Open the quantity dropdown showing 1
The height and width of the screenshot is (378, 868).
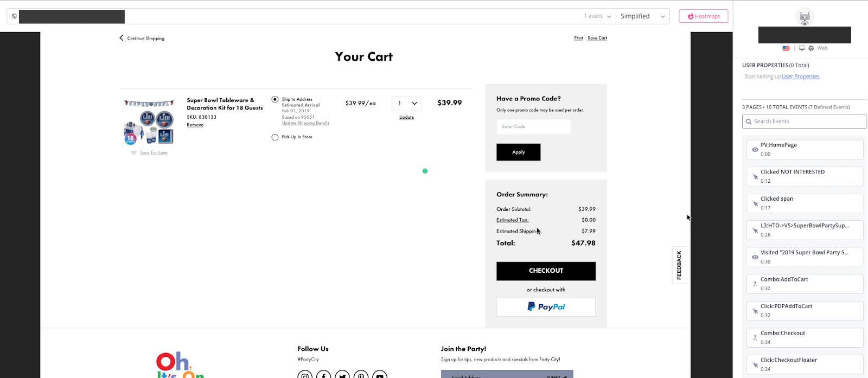(407, 103)
